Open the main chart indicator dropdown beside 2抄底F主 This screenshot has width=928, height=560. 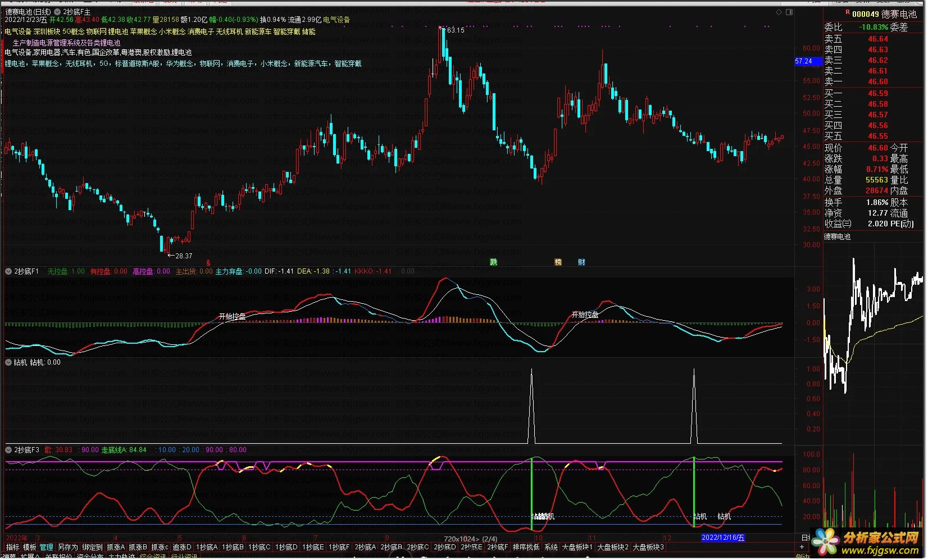point(57,12)
